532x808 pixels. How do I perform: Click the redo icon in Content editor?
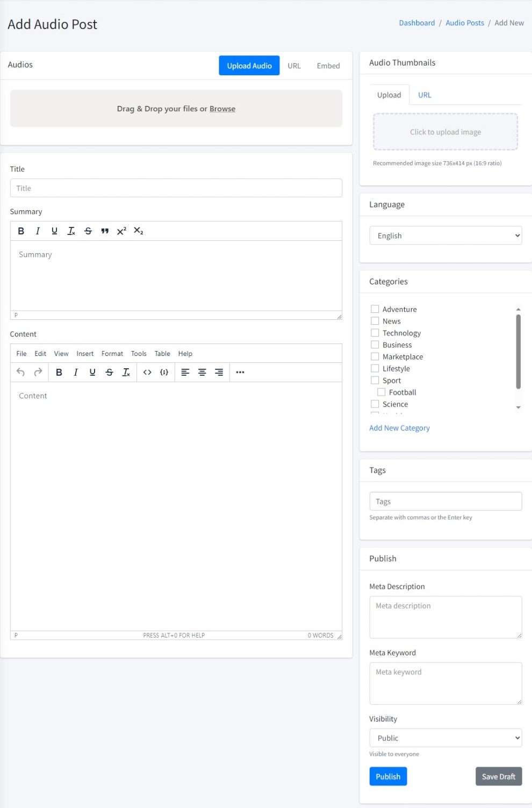point(38,372)
